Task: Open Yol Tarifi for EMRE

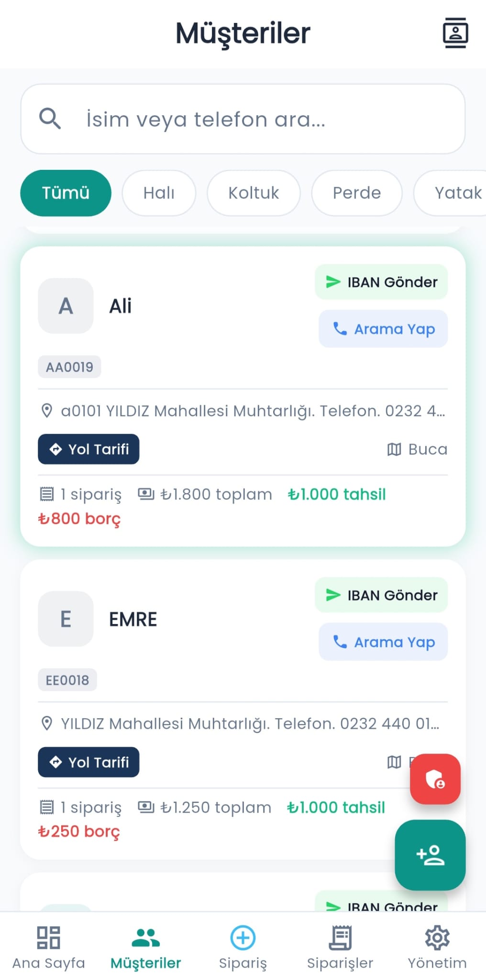Action: click(88, 762)
